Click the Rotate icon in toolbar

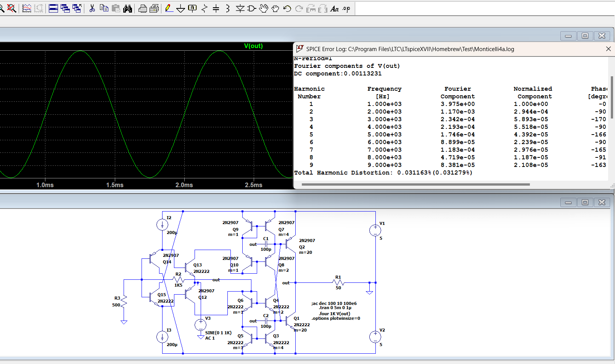tap(311, 8)
